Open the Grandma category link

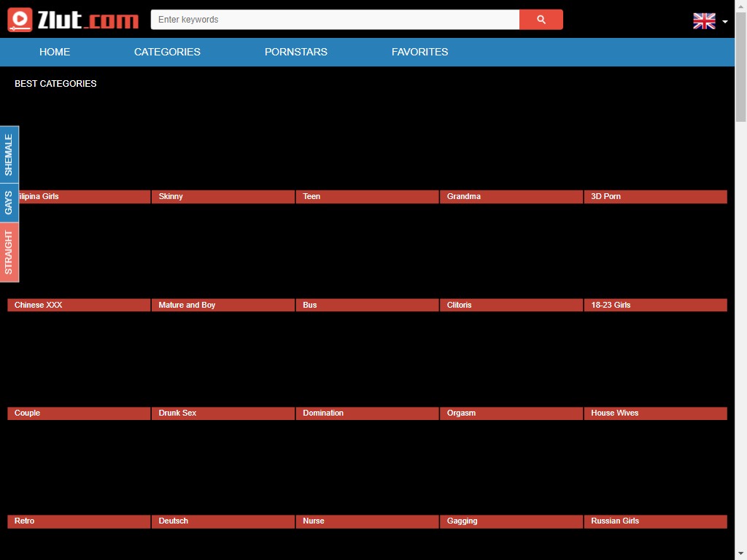pos(511,197)
